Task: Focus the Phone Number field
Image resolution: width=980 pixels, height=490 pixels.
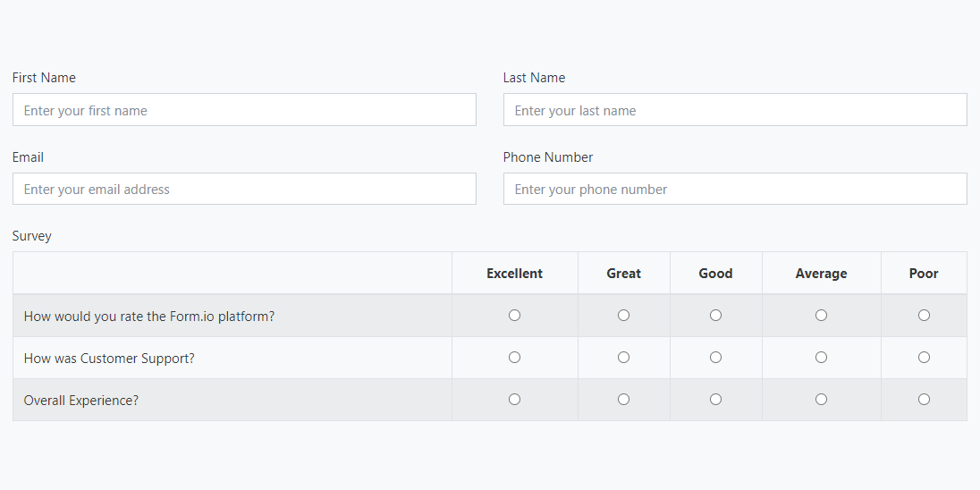Action: 735,189
